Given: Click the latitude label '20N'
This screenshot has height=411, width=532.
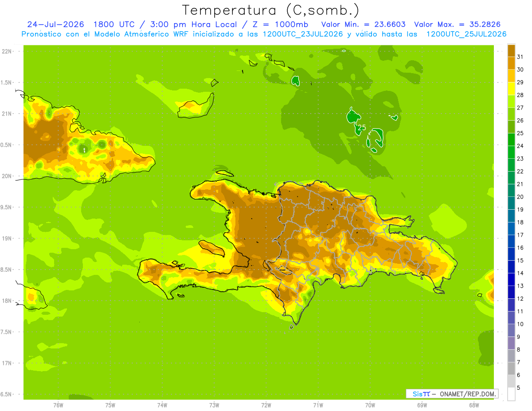Looking at the screenshot, I should click(7, 176).
